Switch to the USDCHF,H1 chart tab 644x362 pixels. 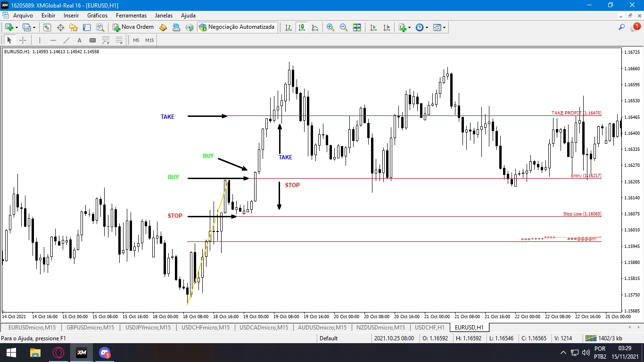pos(429,327)
